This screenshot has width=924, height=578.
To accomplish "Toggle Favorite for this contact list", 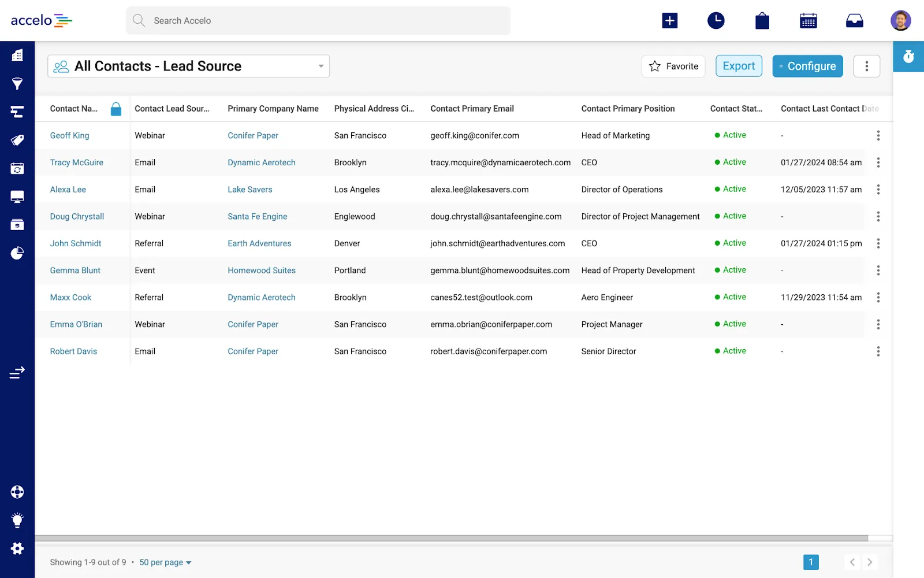I will coord(673,66).
